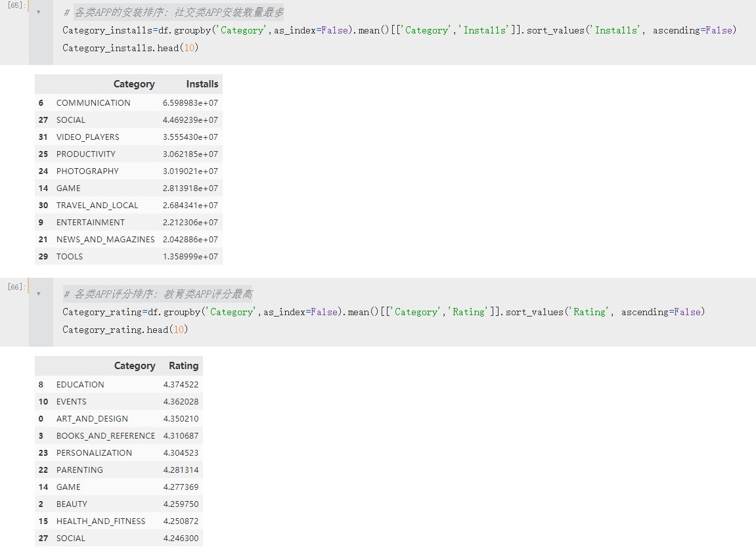Click the value 3.062185e+07

click(x=190, y=154)
